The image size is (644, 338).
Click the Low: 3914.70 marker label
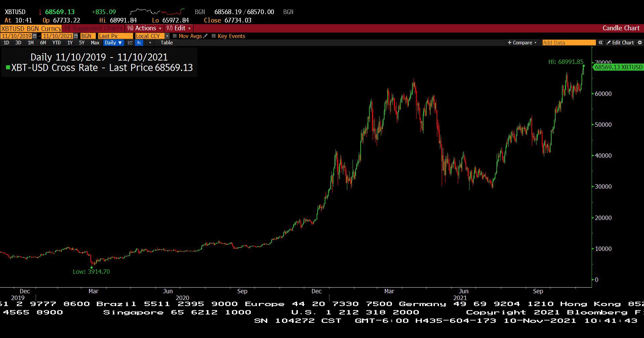point(91,272)
